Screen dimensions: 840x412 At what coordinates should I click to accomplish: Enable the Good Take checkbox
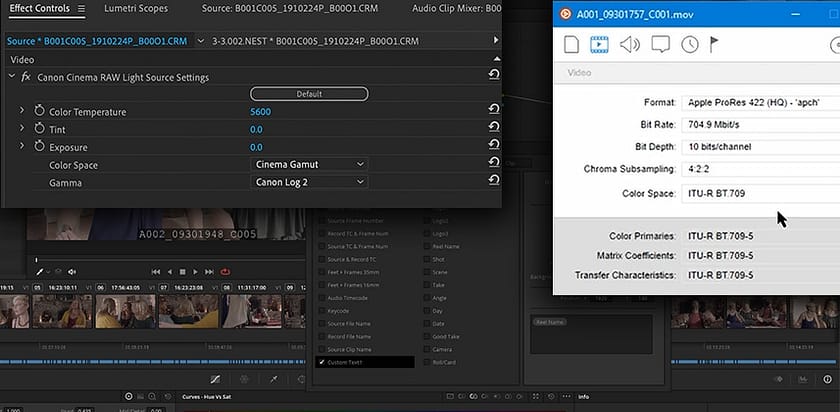tap(426, 336)
